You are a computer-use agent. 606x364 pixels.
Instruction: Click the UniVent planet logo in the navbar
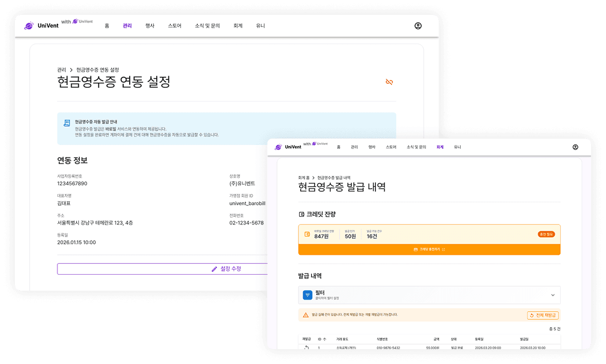pos(28,25)
